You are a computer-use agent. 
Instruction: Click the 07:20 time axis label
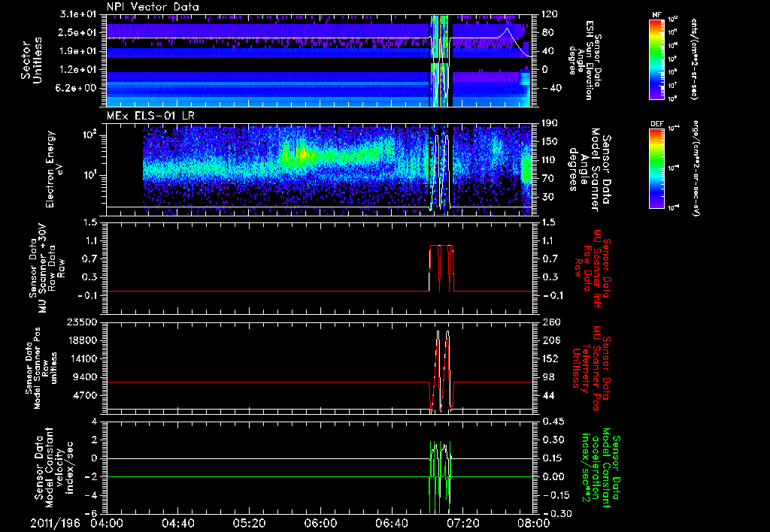(x=462, y=523)
